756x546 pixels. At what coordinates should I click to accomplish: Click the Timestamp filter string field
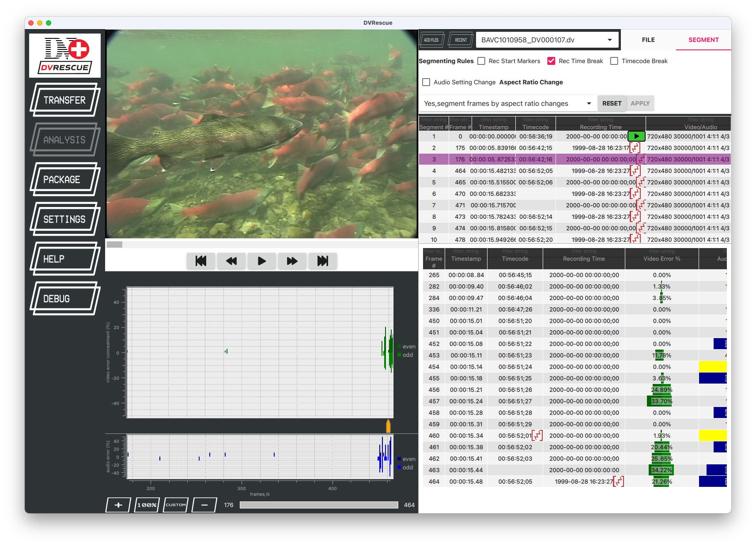point(493,119)
